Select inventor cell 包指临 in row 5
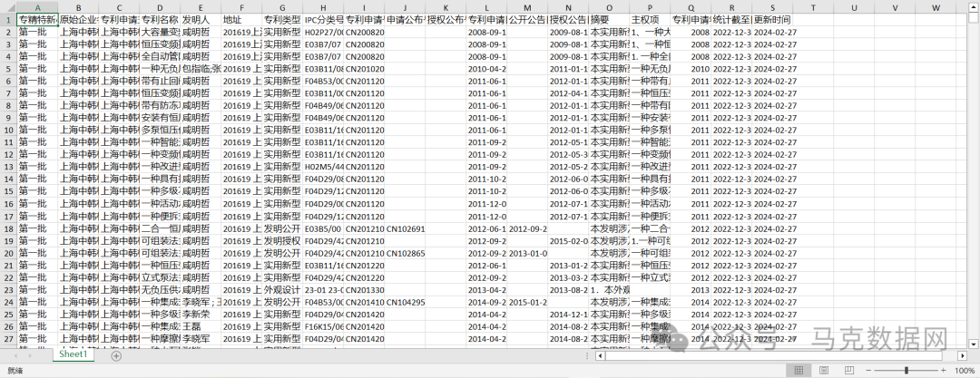Viewport: 980px width, 378px height. 201,69
